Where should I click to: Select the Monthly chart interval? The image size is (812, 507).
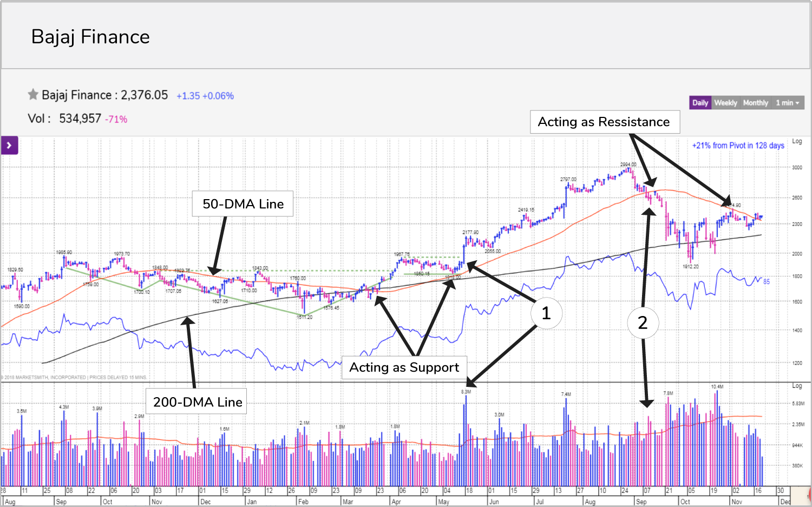point(755,103)
